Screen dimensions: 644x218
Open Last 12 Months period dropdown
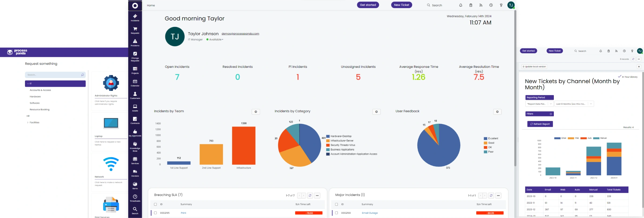coord(574,104)
